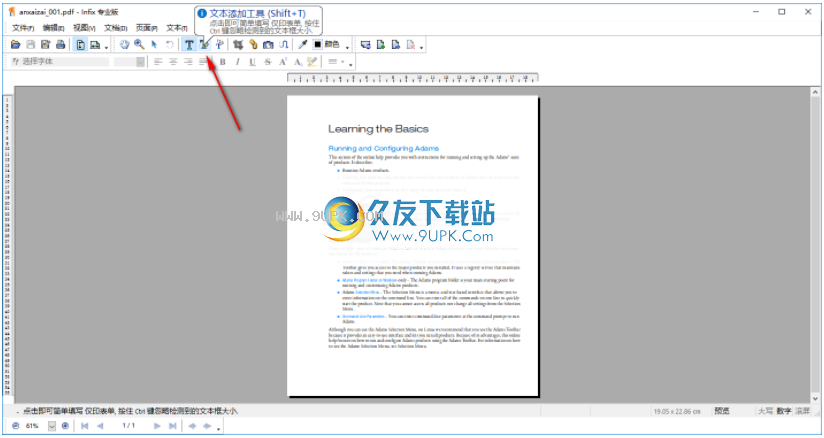
Task: Toggle Bold formatting
Action: pos(222,62)
